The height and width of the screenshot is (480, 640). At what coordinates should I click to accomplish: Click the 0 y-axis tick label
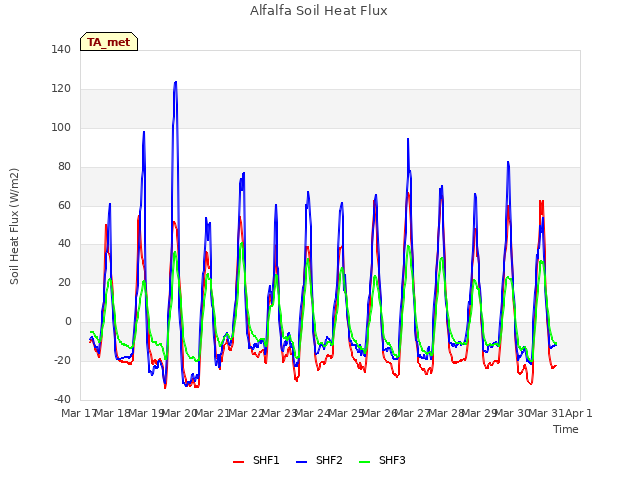click(x=68, y=322)
